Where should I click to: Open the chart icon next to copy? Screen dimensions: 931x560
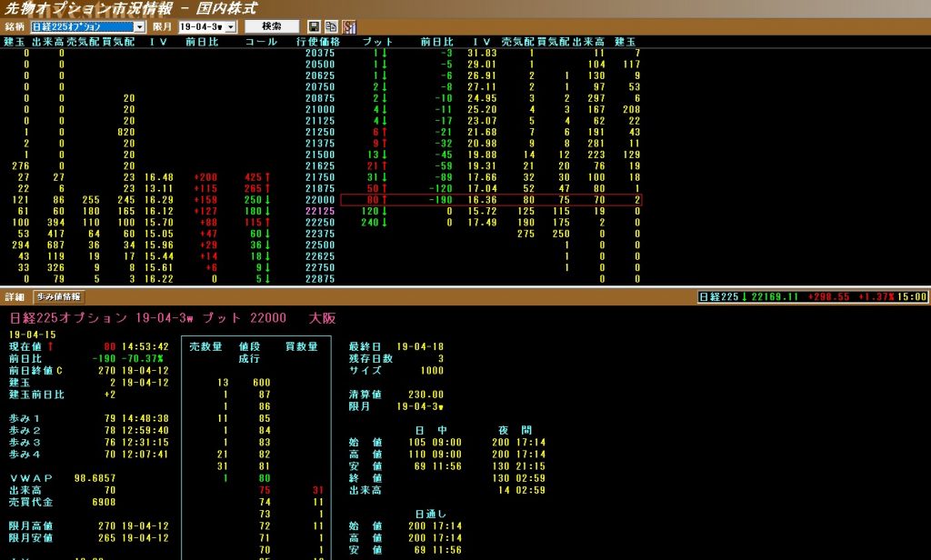pyautogui.click(x=349, y=26)
